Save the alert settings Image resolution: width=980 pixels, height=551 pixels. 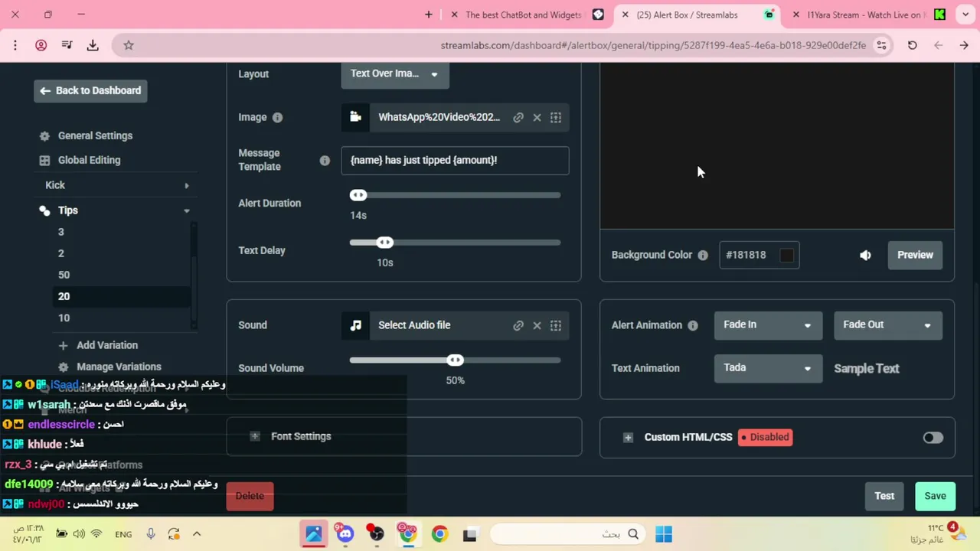click(x=935, y=496)
